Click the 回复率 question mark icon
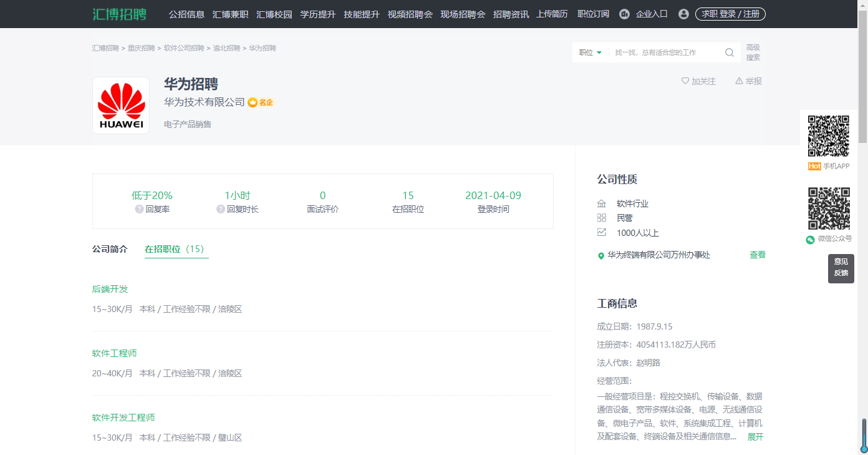This screenshot has height=455, width=868. point(139,209)
